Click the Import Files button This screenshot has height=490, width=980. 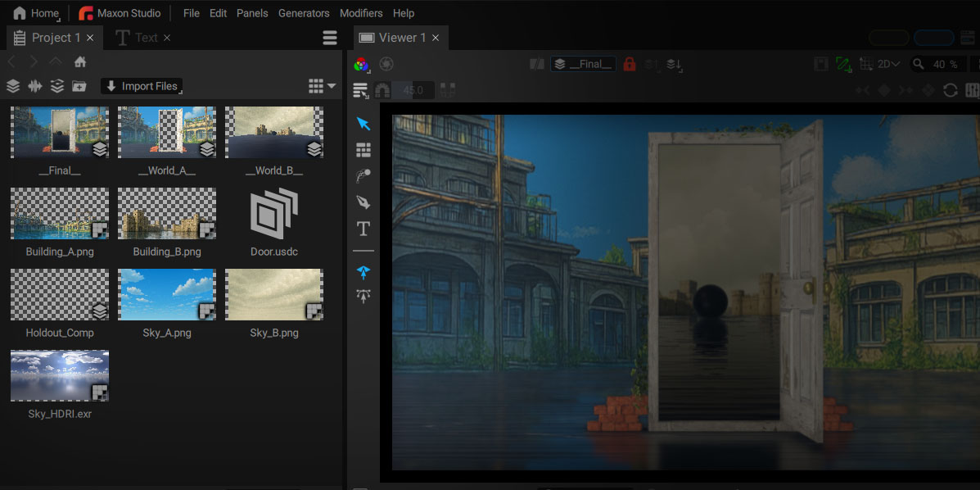pyautogui.click(x=142, y=86)
